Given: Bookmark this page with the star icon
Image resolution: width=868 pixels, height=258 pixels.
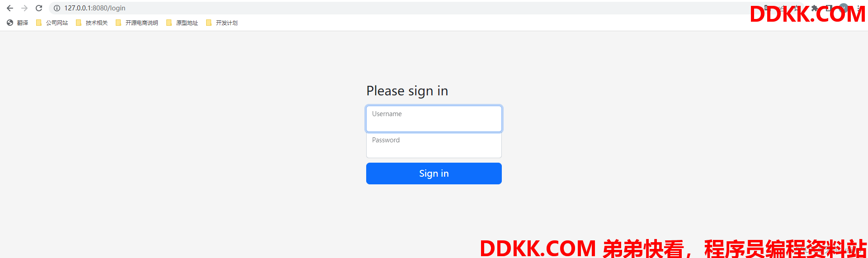Looking at the screenshot, I should pos(796,8).
